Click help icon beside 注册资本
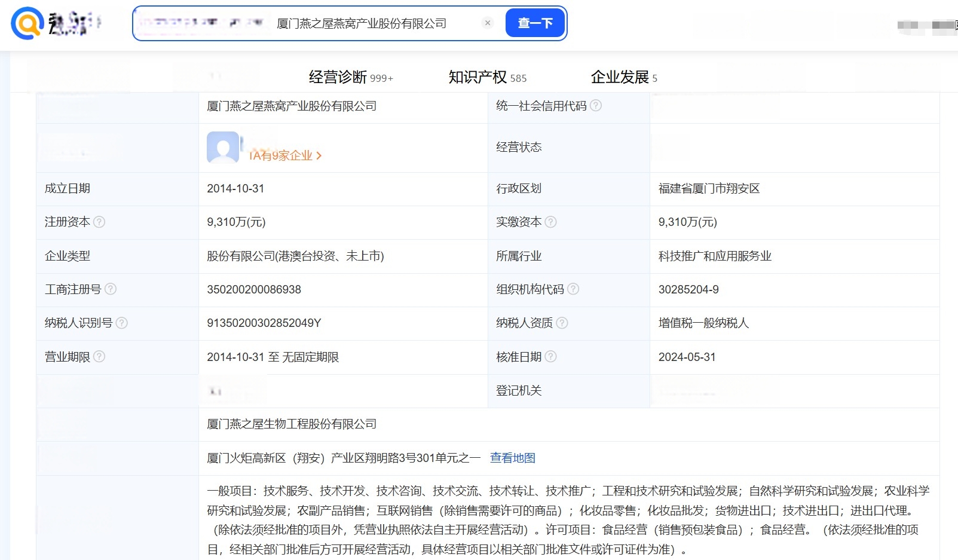 click(x=99, y=222)
